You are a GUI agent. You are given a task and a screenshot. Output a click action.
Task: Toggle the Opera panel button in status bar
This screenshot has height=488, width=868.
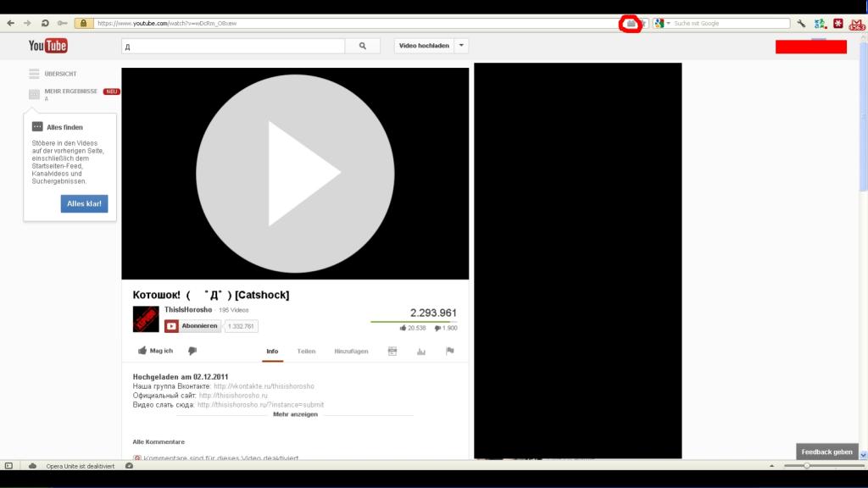click(x=8, y=465)
